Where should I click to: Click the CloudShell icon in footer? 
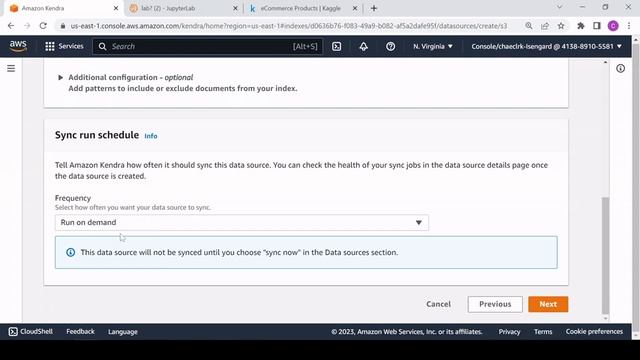[x=13, y=331]
